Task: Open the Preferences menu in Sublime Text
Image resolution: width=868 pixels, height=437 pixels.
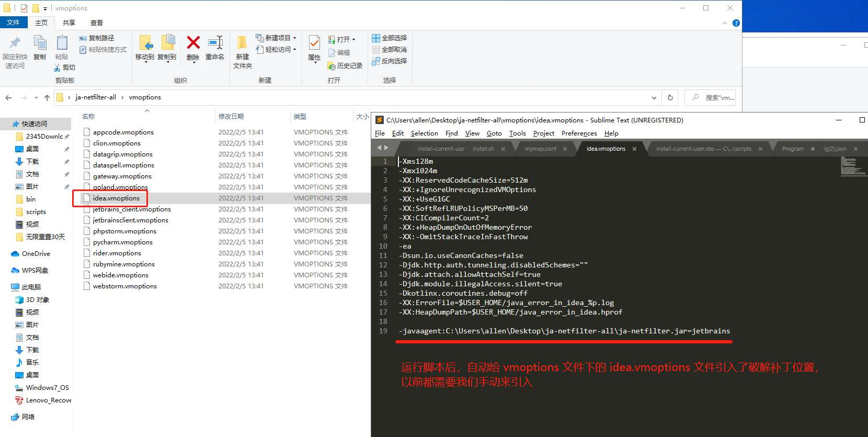Action: coord(579,133)
